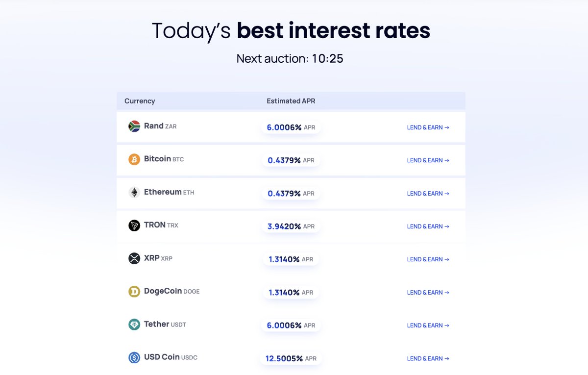
Task: Follow Lend & Earn link for Tether
Action: click(428, 325)
